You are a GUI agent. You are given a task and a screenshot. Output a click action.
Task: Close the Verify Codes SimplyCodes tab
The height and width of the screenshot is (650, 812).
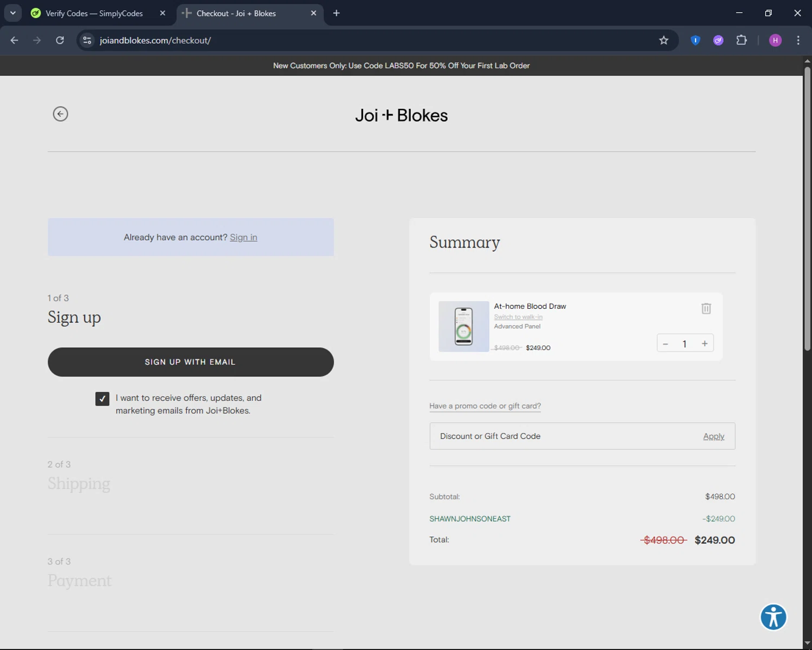click(162, 13)
